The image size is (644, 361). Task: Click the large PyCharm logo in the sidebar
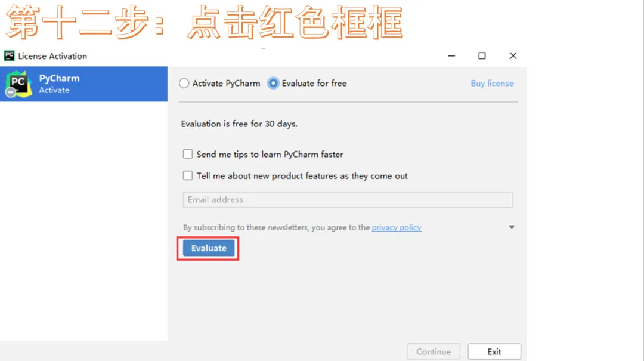click(x=18, y=84)
